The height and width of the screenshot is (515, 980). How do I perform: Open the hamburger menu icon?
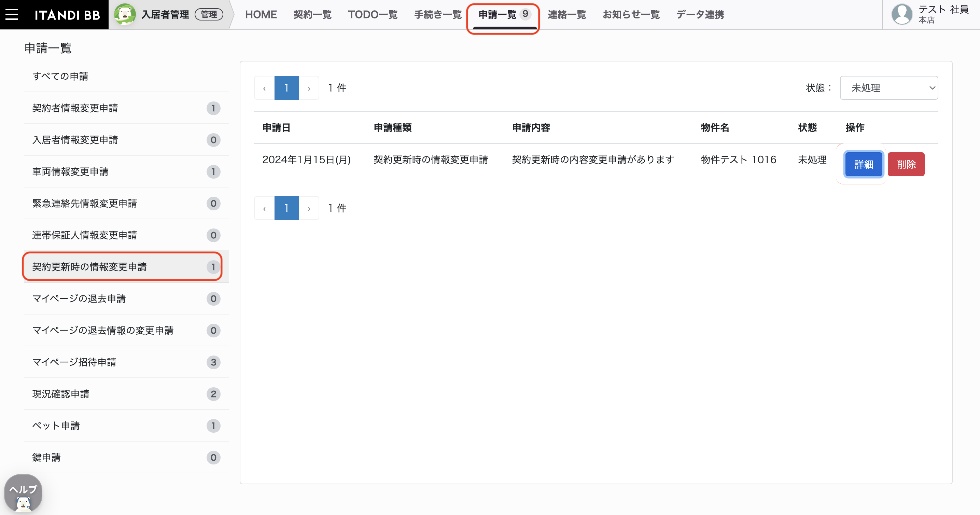(x=11, y=14)
